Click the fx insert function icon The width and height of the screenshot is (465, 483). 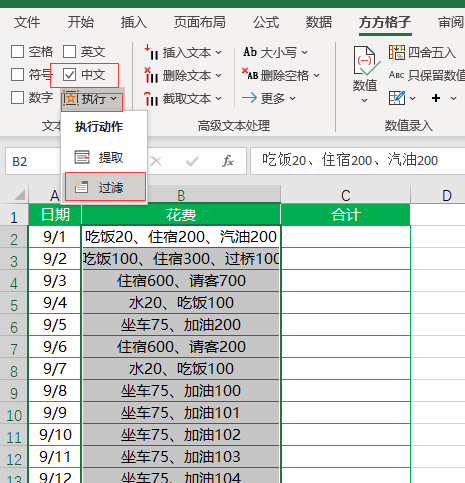pos(228,161)
